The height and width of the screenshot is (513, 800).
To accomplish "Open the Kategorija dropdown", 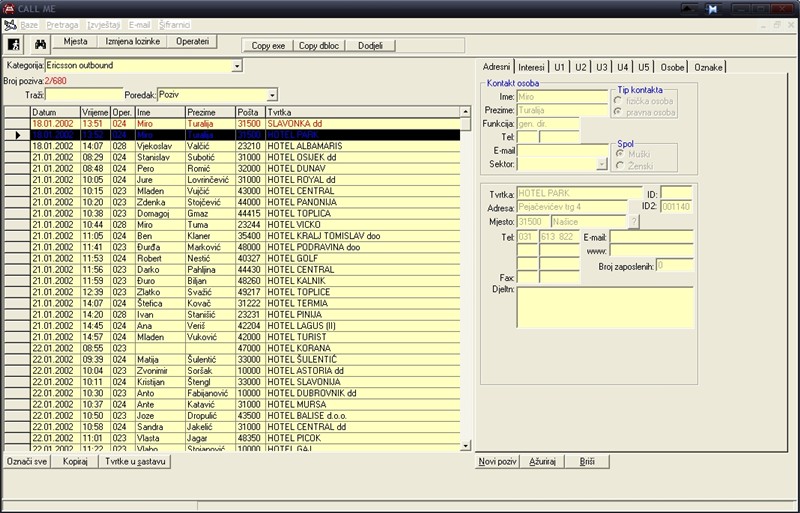I will [x=237, y=66].
